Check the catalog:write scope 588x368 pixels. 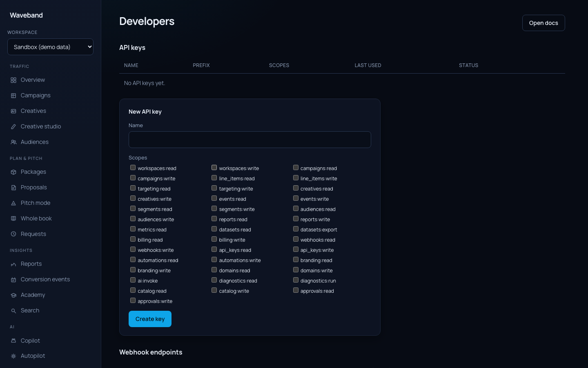pos(214,290)
